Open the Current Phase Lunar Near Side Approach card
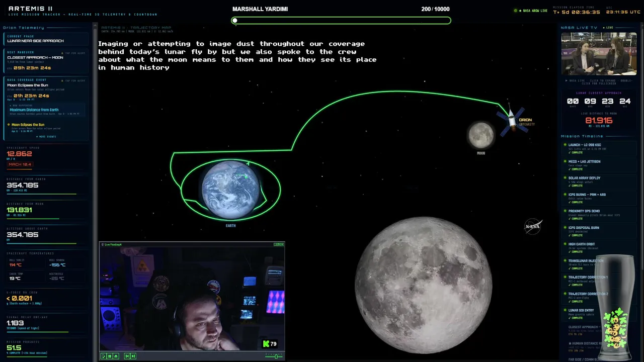This screenshot has width=644, height=362. (46, 39)
